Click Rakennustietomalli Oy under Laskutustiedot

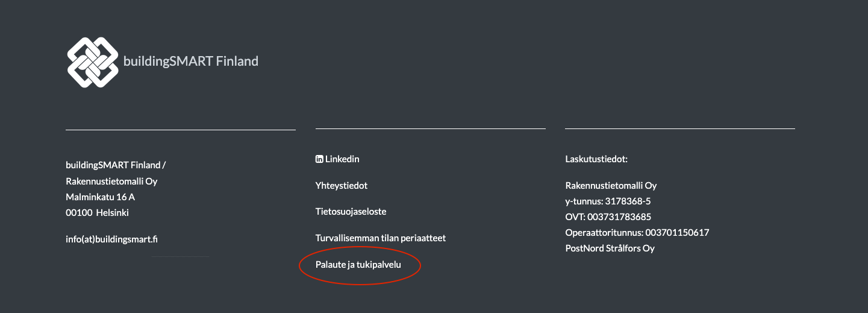[x=611, y=186]
